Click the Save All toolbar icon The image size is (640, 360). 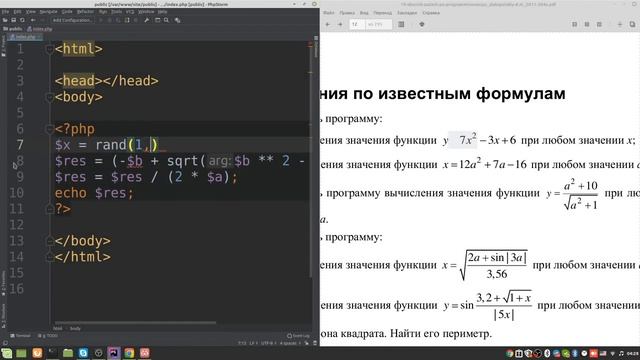(13, 20)
